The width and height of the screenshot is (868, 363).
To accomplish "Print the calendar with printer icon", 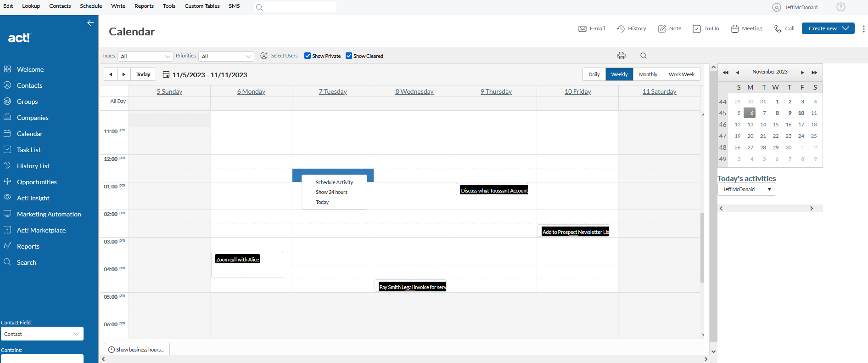I will point(622,56).
